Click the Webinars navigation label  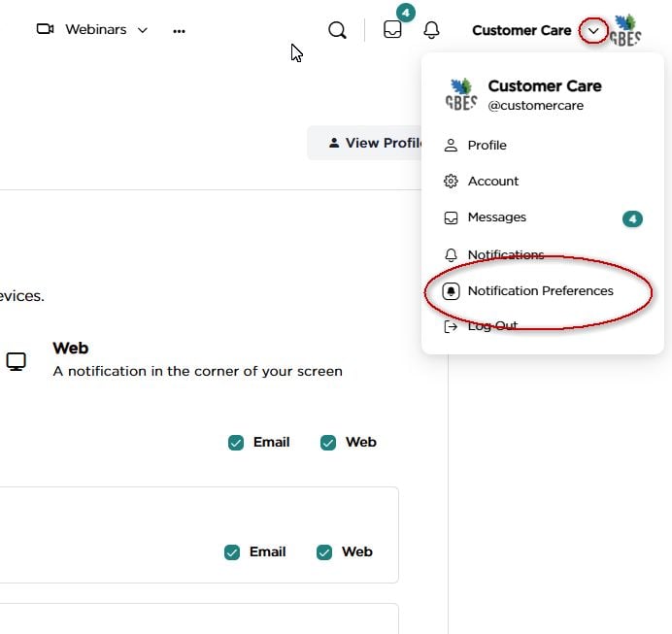click(x=96, y=29)
